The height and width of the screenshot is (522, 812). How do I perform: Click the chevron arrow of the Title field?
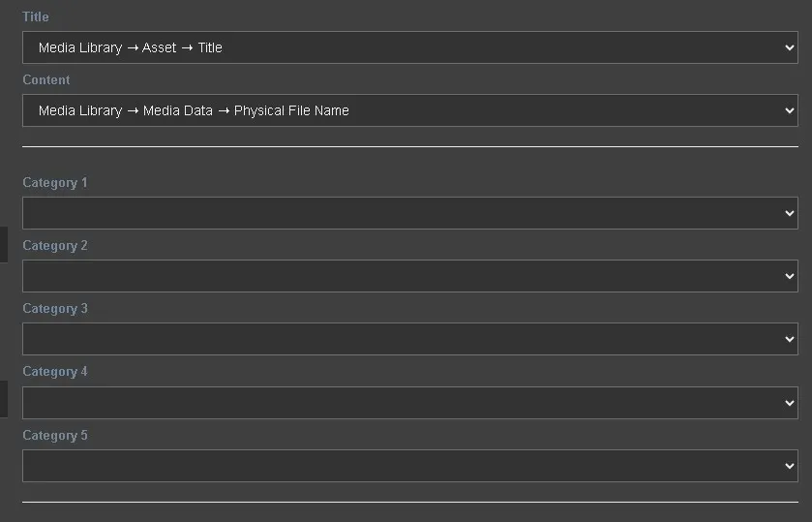point(790,47)
